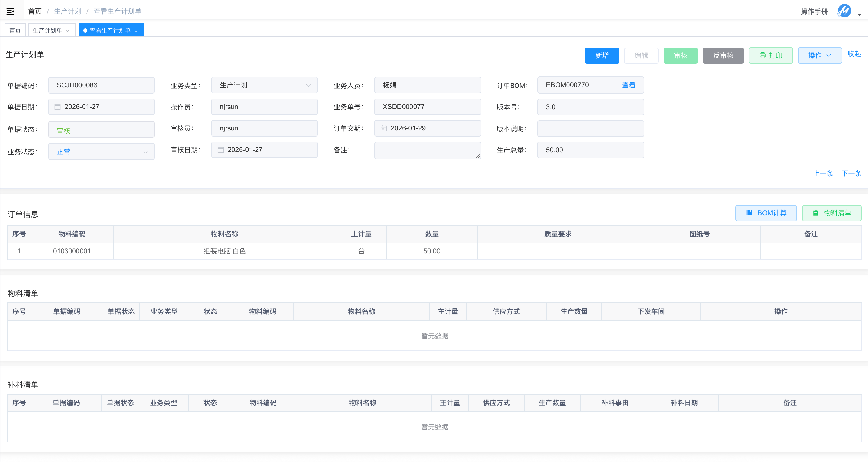This screenshot has height=462, width=868.
Task: Click the calendar icon in 单据日期 field
Action: click(58, 107)
